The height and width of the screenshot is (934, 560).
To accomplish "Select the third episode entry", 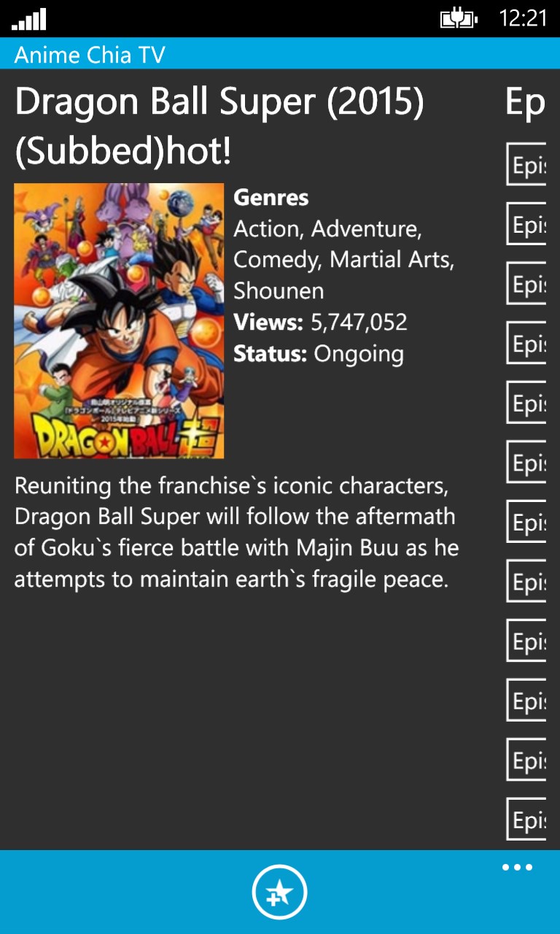I will 526,284.
